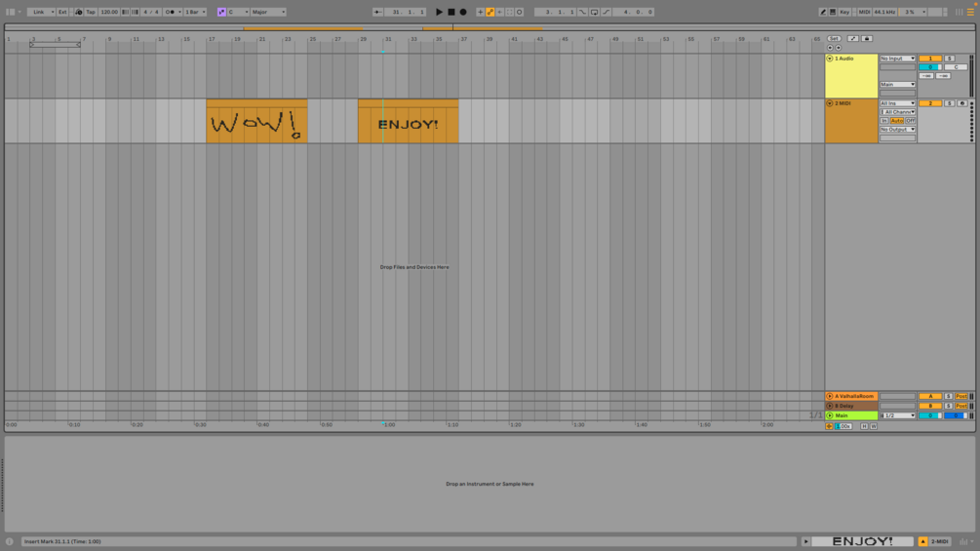This screenshot has height=551, width=980.
Task: Solo the 2 MIDI track
Action: coord(950,103)
